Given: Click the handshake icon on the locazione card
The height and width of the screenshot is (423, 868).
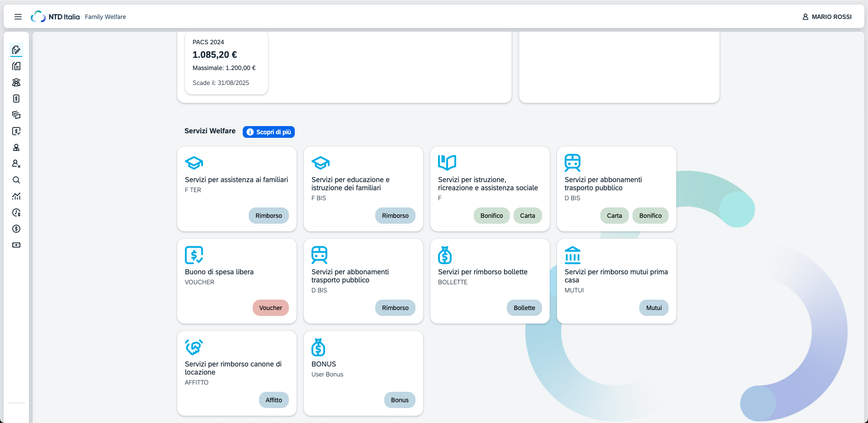Looking at the screenshot, I should pyautogui.click(x=194, y=347).
